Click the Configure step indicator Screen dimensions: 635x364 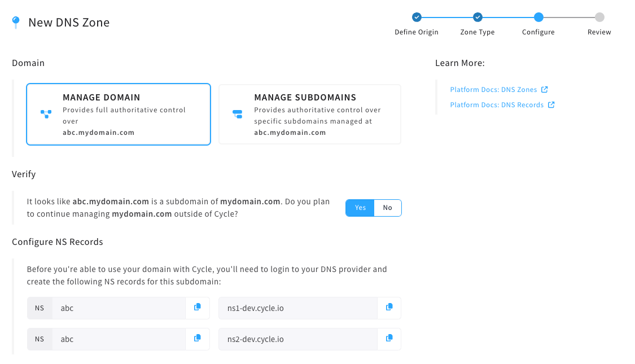point(538,17)
